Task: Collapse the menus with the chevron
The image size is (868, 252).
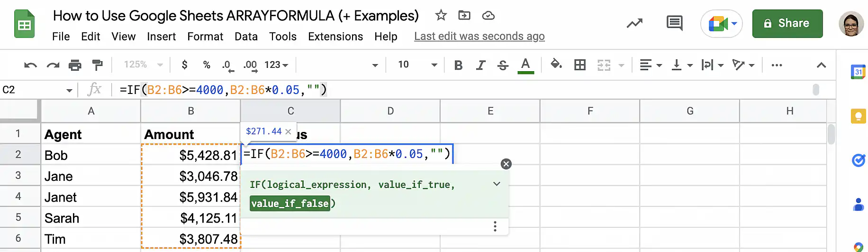Action: tap(822, 65)
